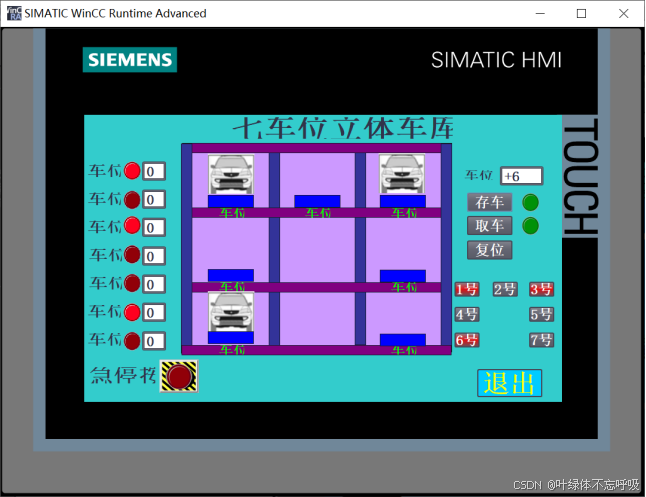This screenshot has height=497, width=646.
Task: Select parking space 7号
Action: tap(541, 340)
